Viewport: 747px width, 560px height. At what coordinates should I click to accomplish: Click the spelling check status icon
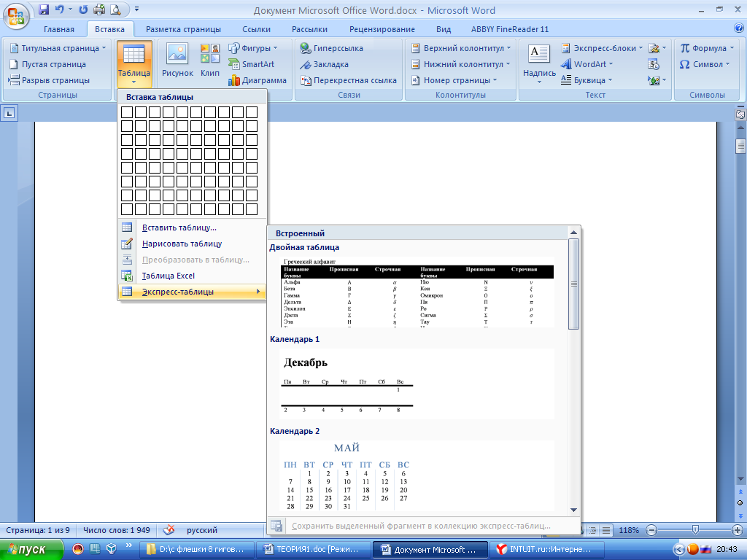[x=169, y=530]
